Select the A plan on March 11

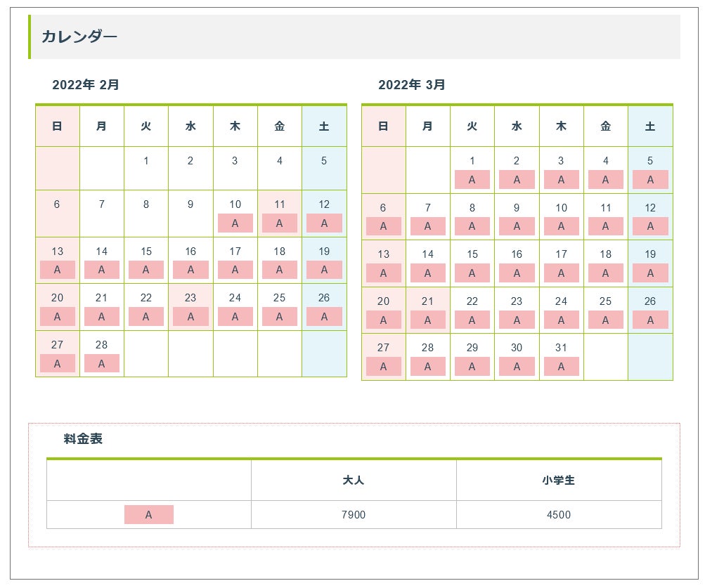click(x=606, y=226)
